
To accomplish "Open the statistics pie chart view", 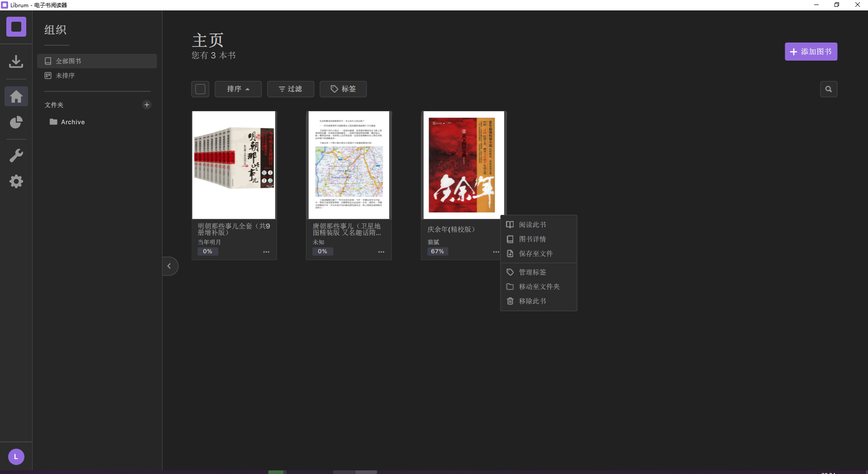I will [x=16, y=122].
